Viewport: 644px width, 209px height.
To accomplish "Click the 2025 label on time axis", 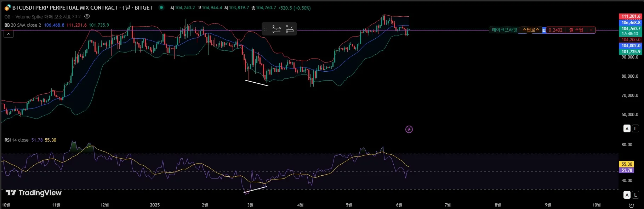I will coord(155,205).
